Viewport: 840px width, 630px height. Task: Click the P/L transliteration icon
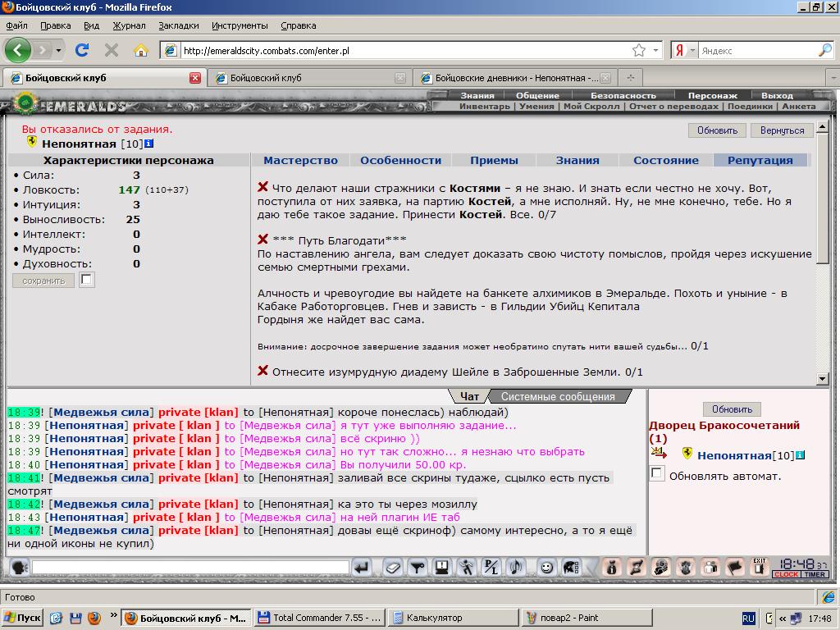pos(491,568)
